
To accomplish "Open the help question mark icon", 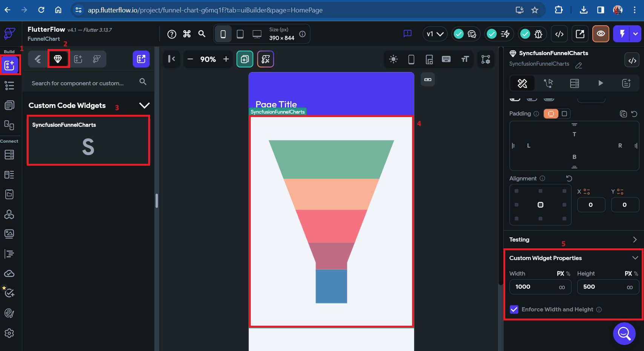I will pos(172,34).
